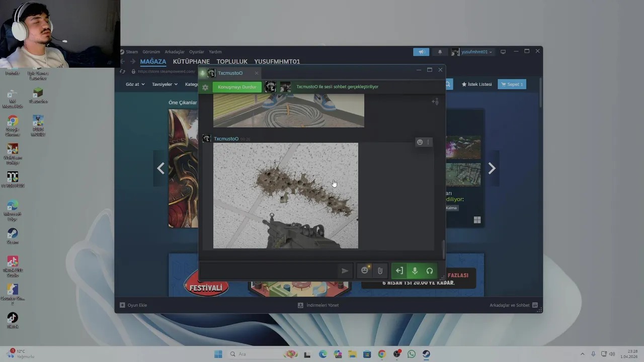
Task: Open the Yardım menu
Action: (215, 52)
